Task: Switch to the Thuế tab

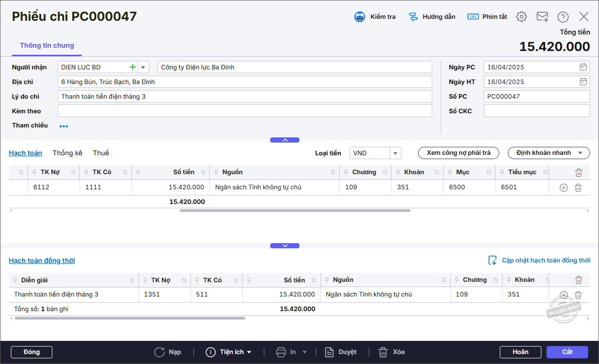Action: click(101, 153)
